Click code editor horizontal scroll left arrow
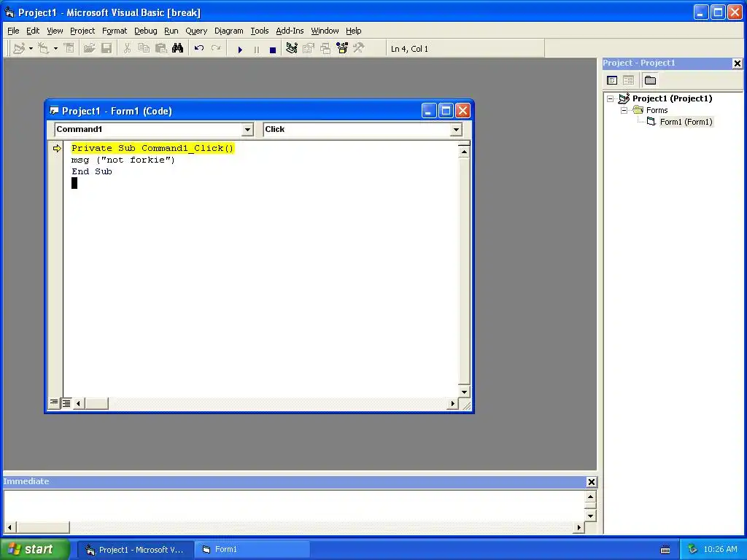This screenshot has height=560, width=747. point(79,403)
